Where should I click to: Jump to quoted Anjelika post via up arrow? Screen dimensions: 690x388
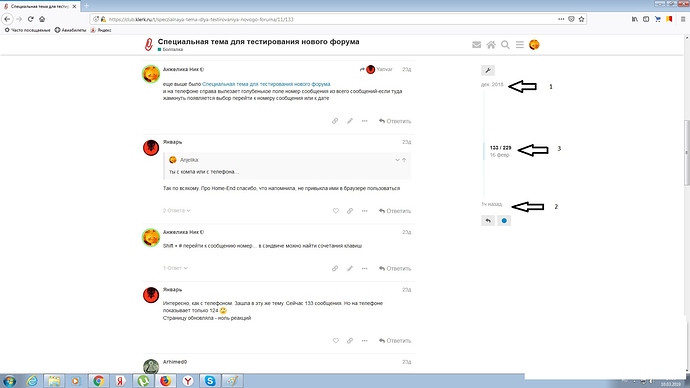(404, 160)
